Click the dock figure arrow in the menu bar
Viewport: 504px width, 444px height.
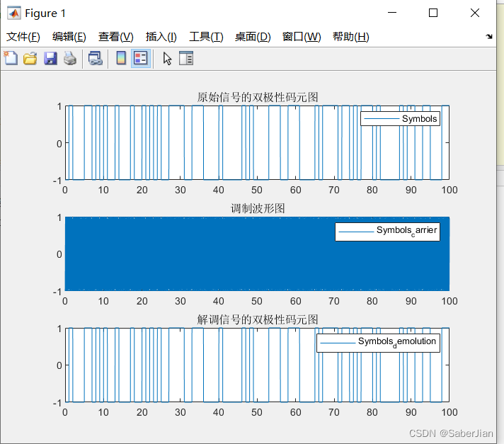[x=489, y=37]
